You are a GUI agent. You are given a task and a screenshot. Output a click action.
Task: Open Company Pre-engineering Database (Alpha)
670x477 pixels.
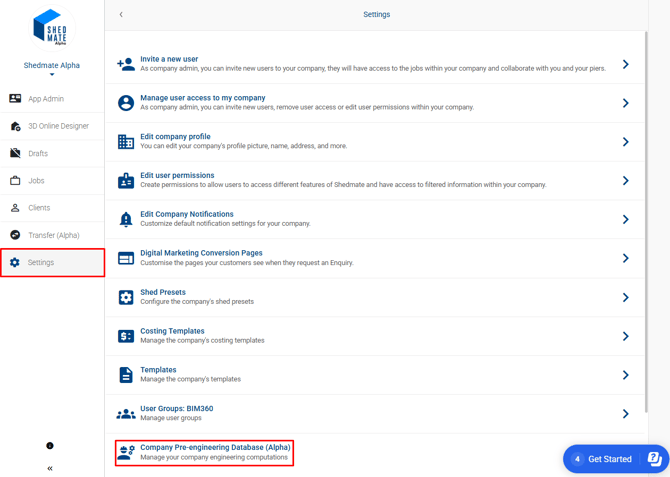215,447
